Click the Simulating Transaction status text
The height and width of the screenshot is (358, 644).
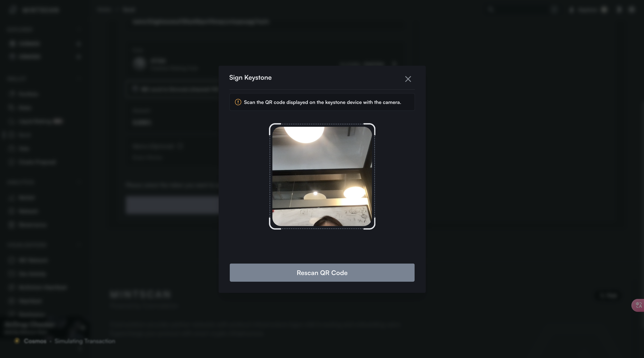tap(85, 341)
